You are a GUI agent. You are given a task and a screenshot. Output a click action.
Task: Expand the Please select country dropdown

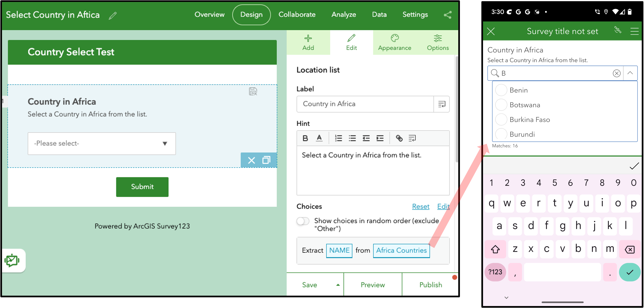click(102, 143)
